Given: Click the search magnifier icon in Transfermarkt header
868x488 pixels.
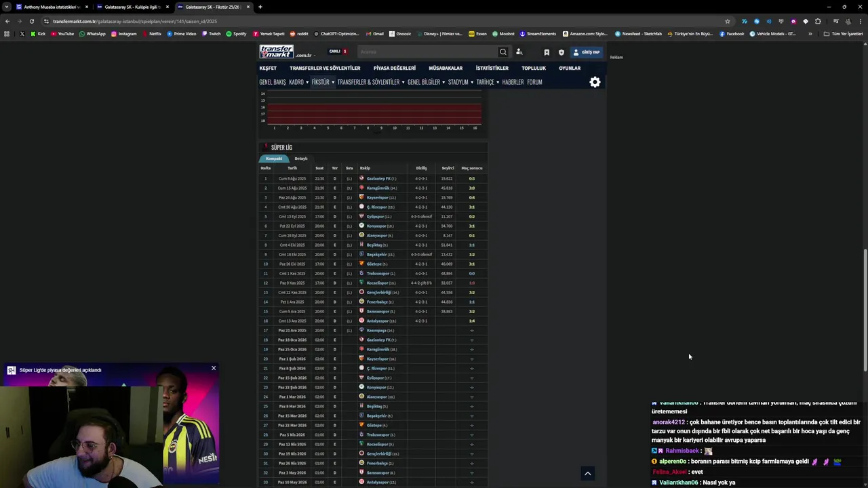Looking at the screenshot, I should coord(502,52).
